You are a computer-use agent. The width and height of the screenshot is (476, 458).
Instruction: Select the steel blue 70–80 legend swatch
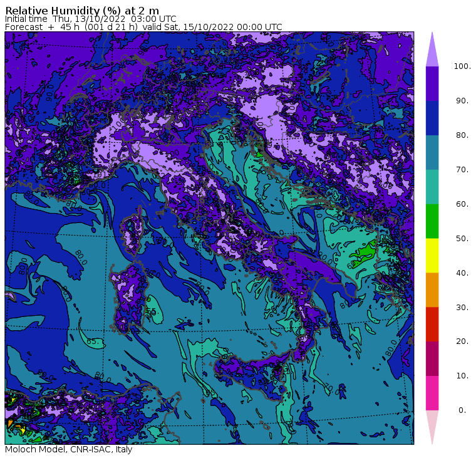(x=432, y=152)
